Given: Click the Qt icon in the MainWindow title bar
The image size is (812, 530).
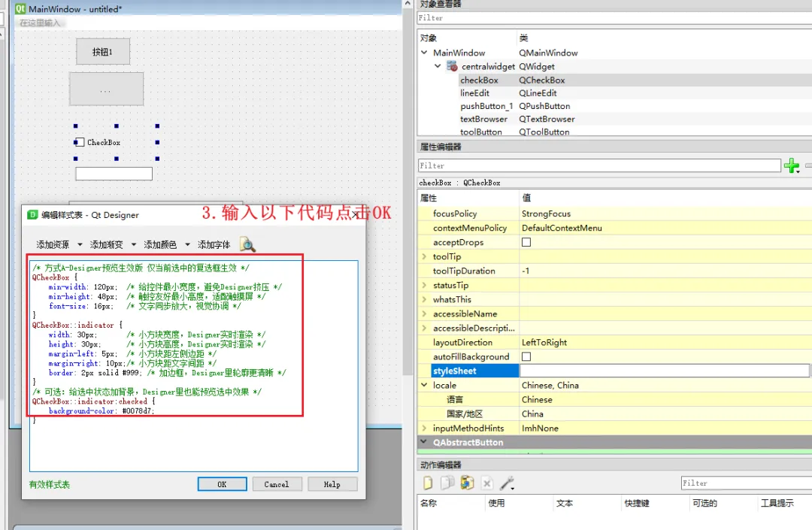Looking at the screenshot, I should coord(20,9).
